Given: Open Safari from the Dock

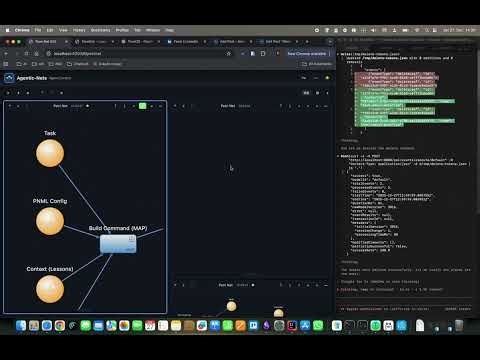Looking at the screenshot, I should coord(47,325).
